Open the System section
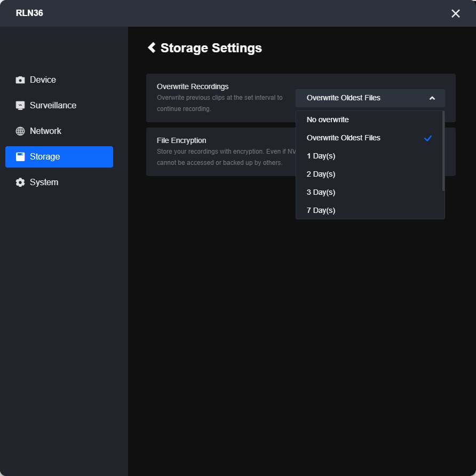 [59, 183]
